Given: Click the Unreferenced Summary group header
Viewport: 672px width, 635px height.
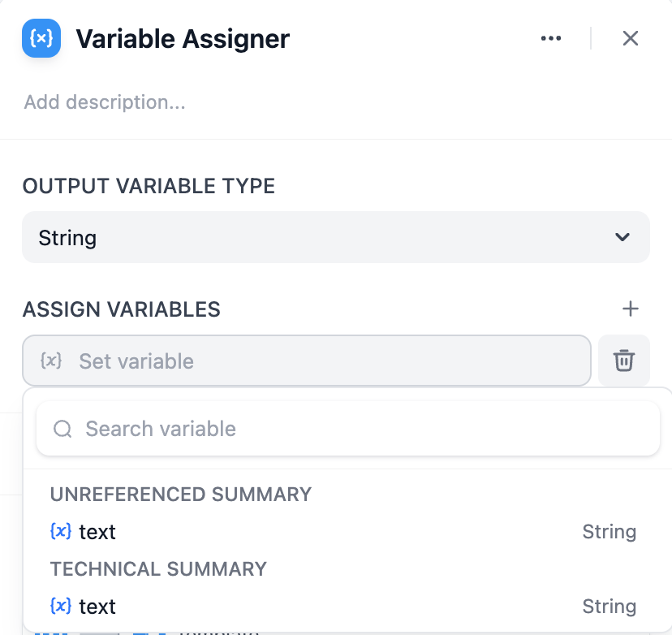Looking at the screenshot, I should (x=181, y=494).
